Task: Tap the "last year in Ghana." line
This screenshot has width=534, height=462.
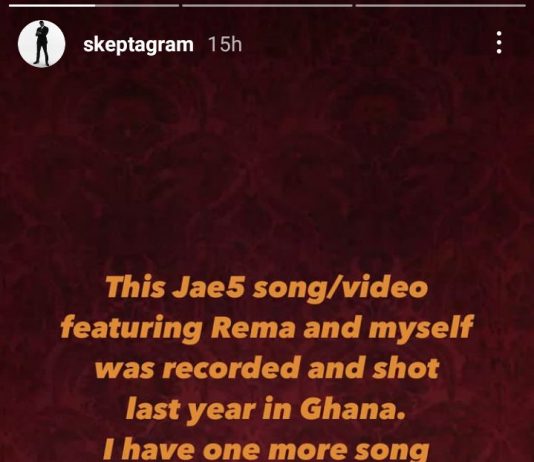Action: pos(266,410)
